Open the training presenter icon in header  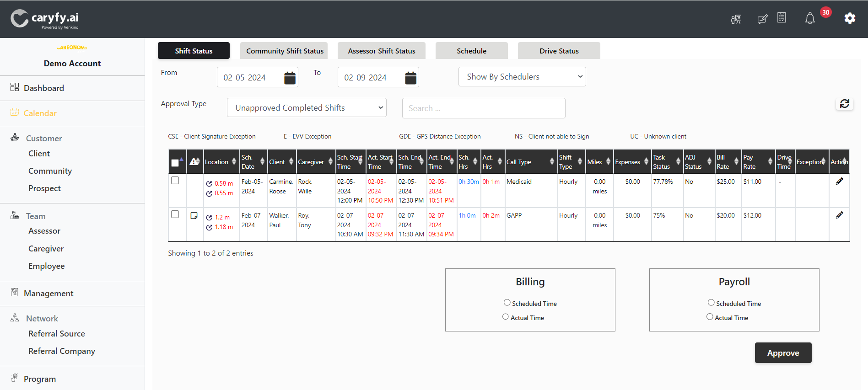(736, 19)
